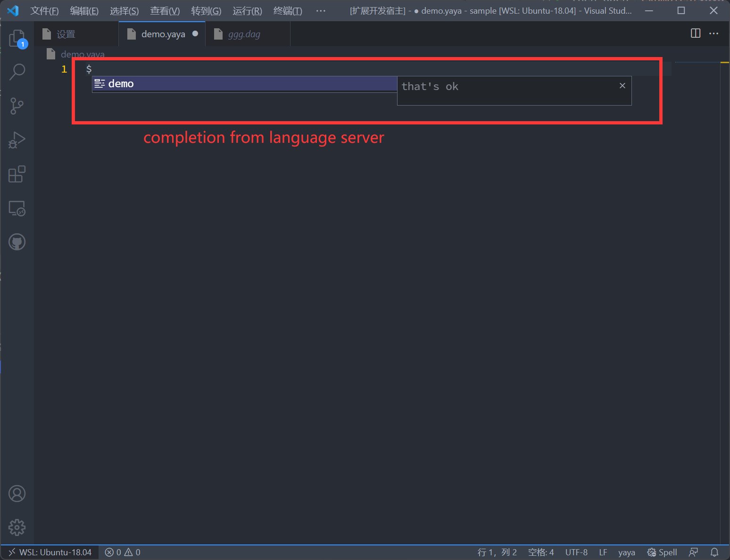Open the Manage gear icon
Screen dimensions: 730x560
click(17, 527)
